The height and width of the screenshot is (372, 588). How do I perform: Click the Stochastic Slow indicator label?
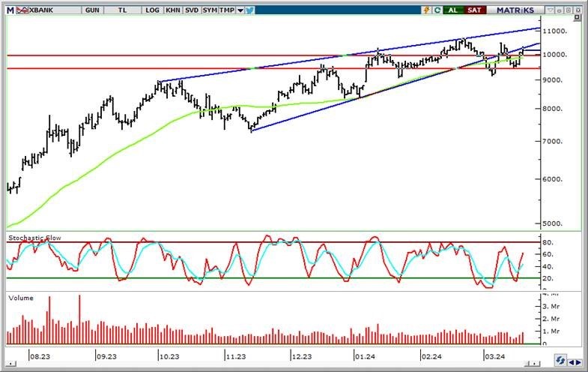(x=34, y=238)
